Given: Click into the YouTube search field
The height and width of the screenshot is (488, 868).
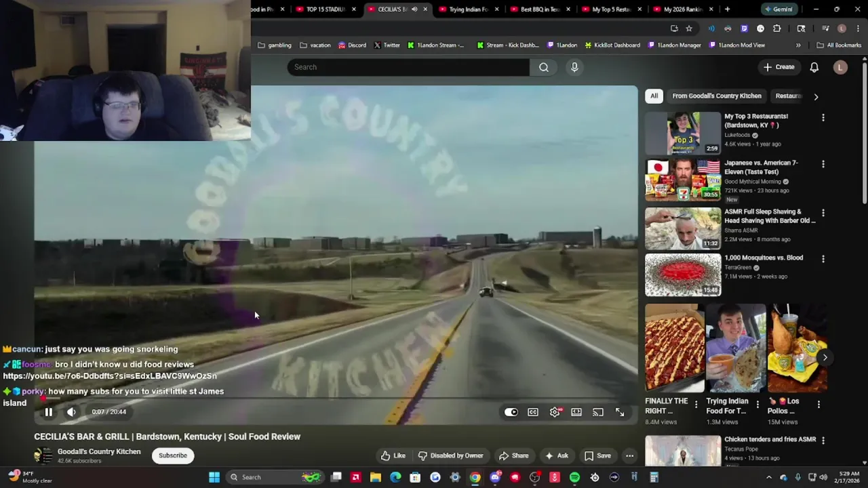Looking at the screenshot, I should pos(408,67).
